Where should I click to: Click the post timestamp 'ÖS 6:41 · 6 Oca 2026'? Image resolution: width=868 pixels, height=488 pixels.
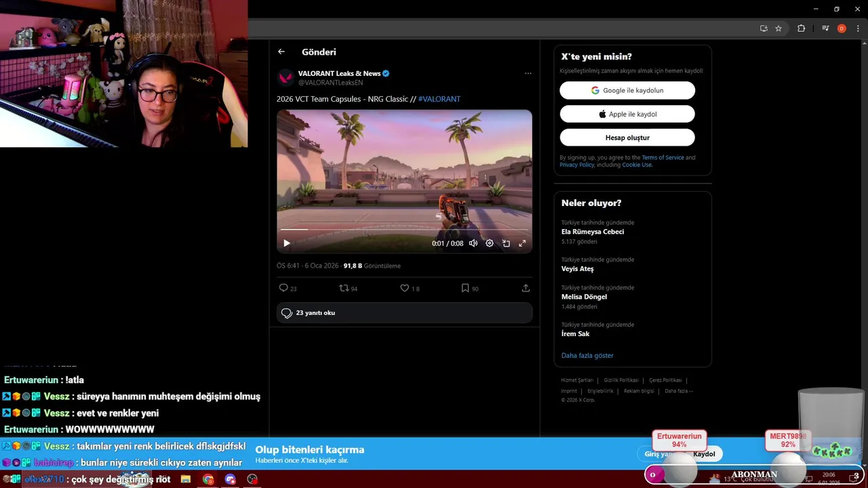click(308, 266)
